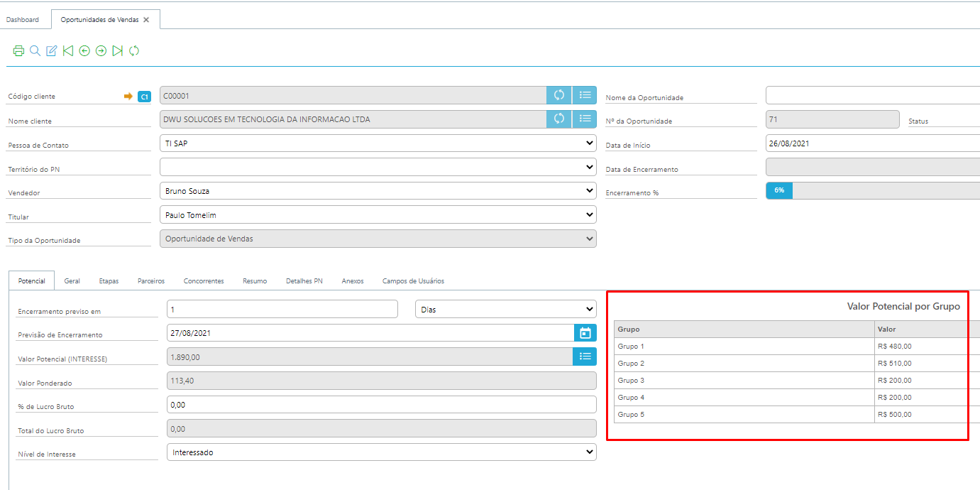Click the print icon in toolbar
Viewport: 980px width, 490px height.
[18, 51]
